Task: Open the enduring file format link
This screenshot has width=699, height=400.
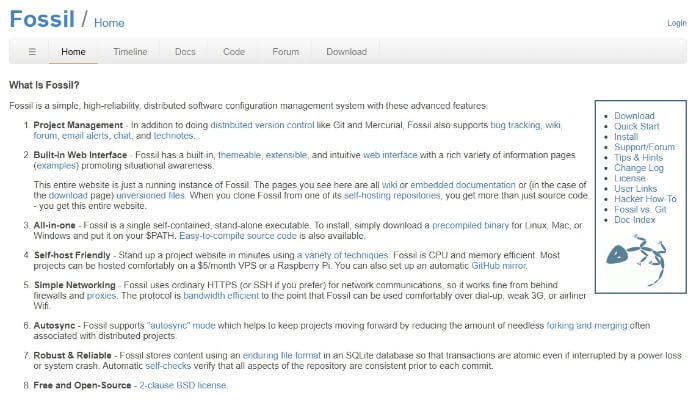Action: pyautogui.click(x=281, y=356)
